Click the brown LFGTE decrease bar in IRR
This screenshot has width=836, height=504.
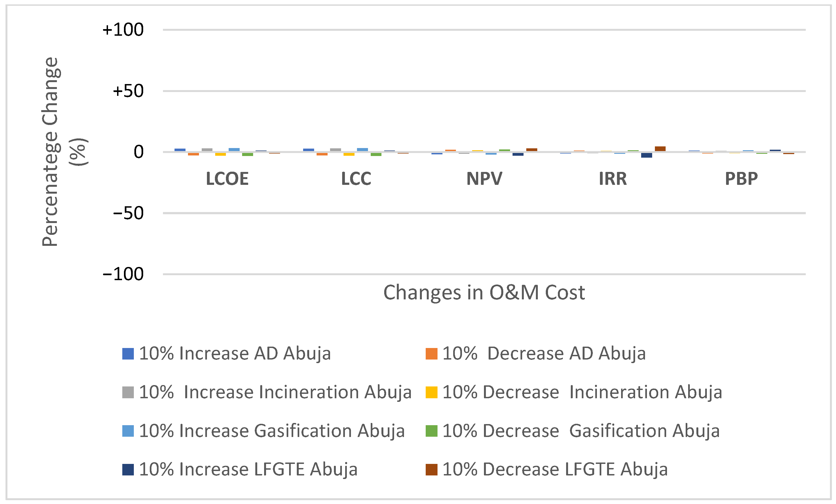(x=660, y=149)
